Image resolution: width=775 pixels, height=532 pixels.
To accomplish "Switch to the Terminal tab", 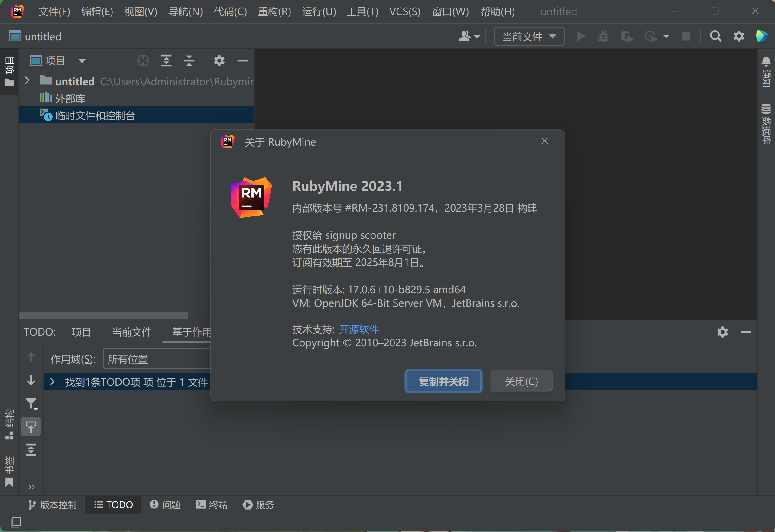I will 211,505.
